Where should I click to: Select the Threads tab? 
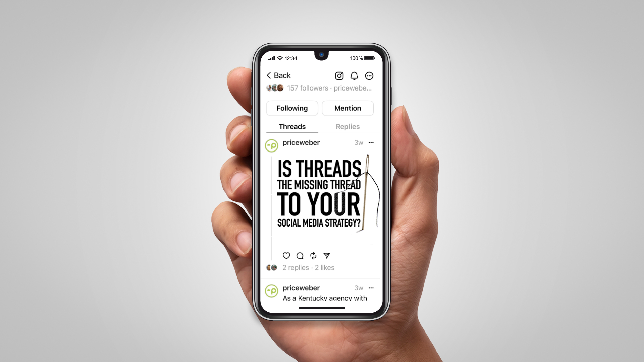[x=292, y=126]
